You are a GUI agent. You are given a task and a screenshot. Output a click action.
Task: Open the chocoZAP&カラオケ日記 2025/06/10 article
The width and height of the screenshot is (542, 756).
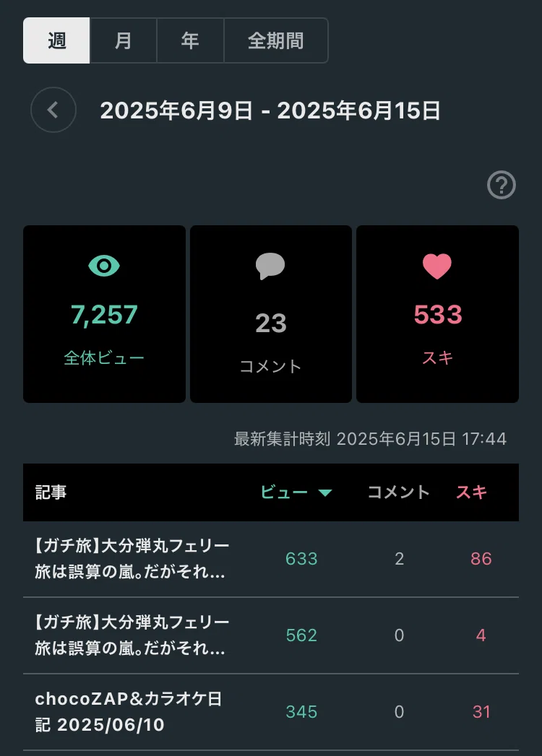[129, 712]
